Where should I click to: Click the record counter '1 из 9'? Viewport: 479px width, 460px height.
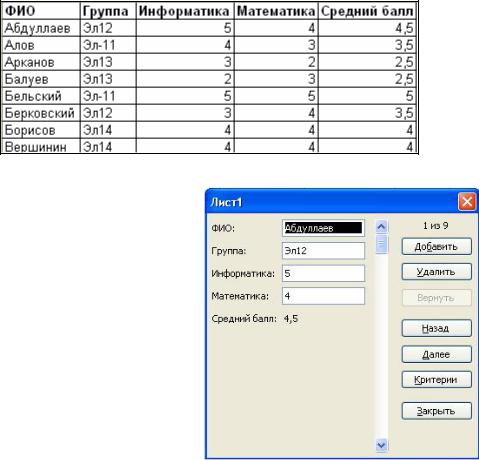[435, 226]
